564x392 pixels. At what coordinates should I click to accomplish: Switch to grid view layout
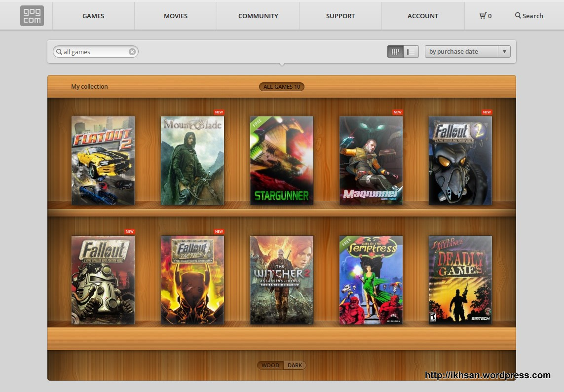[x=395, y=52]
